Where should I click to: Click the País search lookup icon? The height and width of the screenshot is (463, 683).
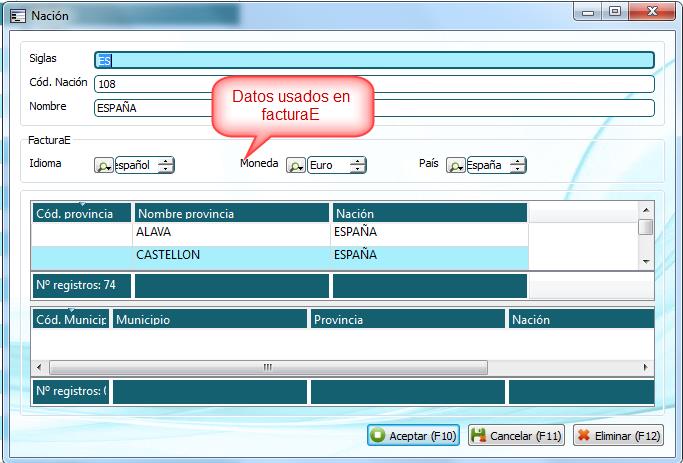(456, 165)
